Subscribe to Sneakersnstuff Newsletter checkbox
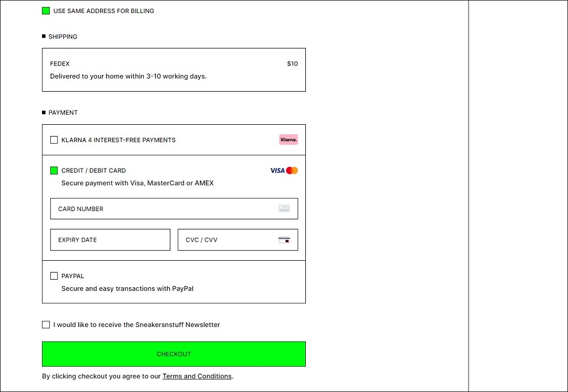568x392 pixels. coord(46,325)
